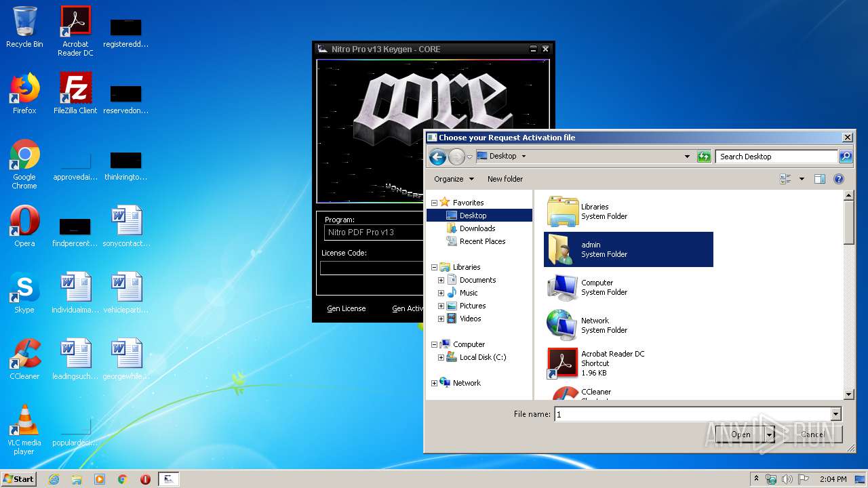This screenshot has width=868, height=488.
Task: Select the georgewhite Word document on desktop
Action: [126, 359]
